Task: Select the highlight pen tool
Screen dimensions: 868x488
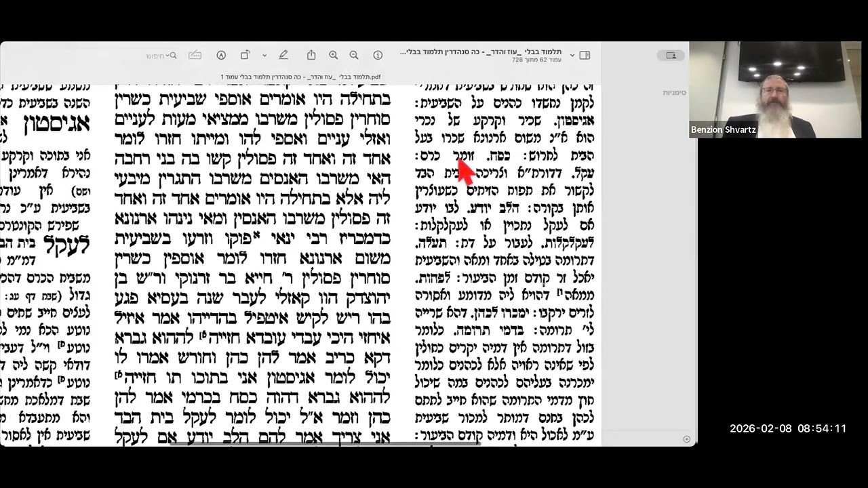Action: (283, 55)
